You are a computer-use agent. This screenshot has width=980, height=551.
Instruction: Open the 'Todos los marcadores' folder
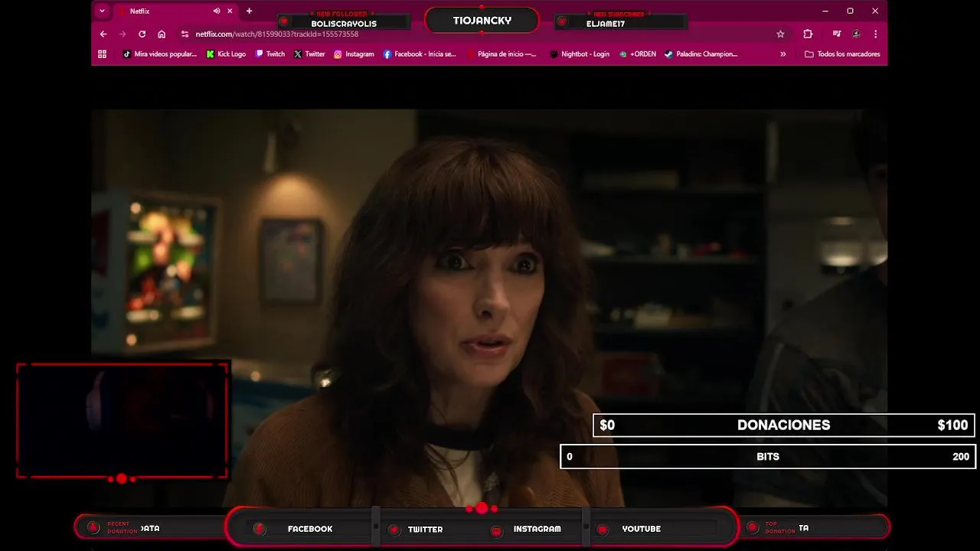coord(842,54)
